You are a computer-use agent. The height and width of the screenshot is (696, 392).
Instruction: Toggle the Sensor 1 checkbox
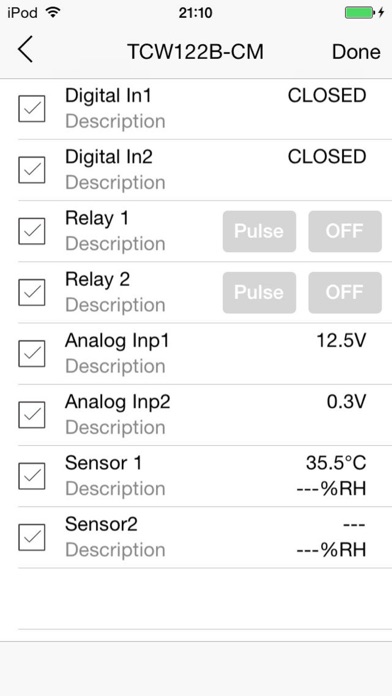pos(32,476)
